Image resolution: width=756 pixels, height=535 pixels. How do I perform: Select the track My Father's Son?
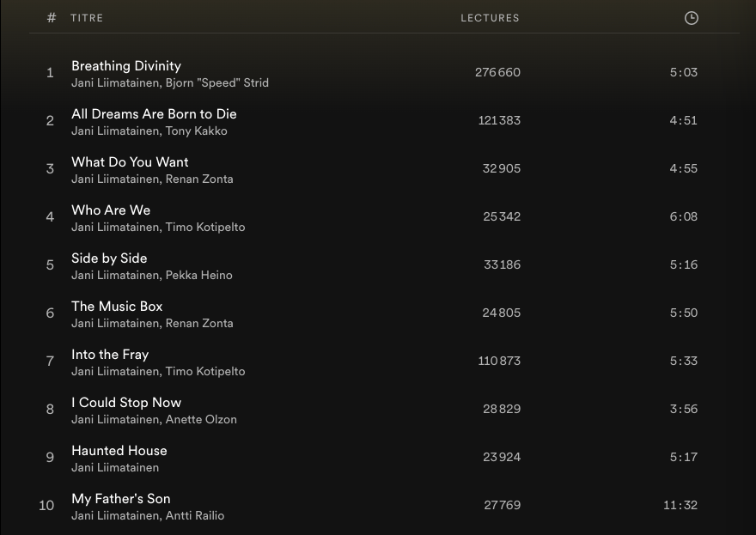click(x=121, y=499)
